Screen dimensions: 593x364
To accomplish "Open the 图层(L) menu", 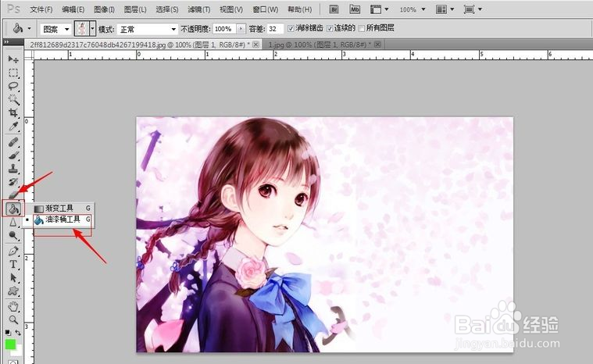I will 135,9.
